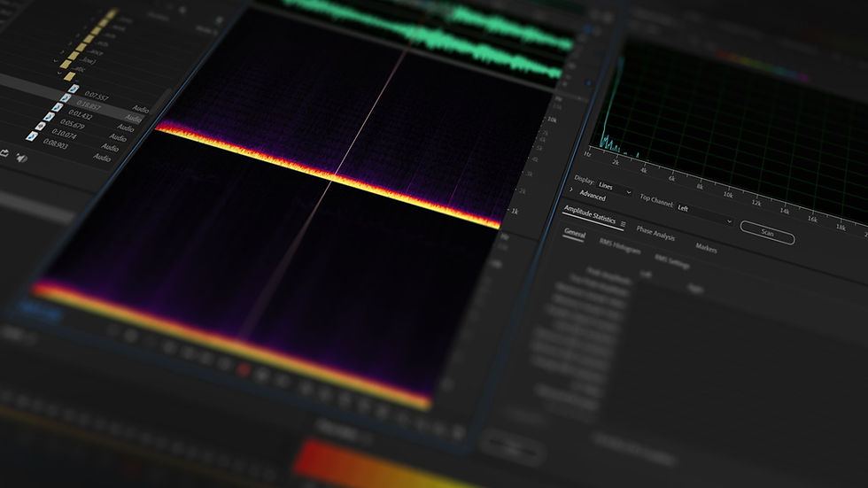Click the audio file icon beside 0:05.679

[49, 117]
